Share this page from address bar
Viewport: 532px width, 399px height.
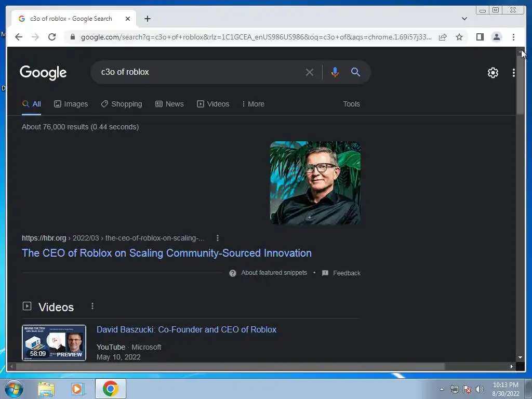[443, 37]
